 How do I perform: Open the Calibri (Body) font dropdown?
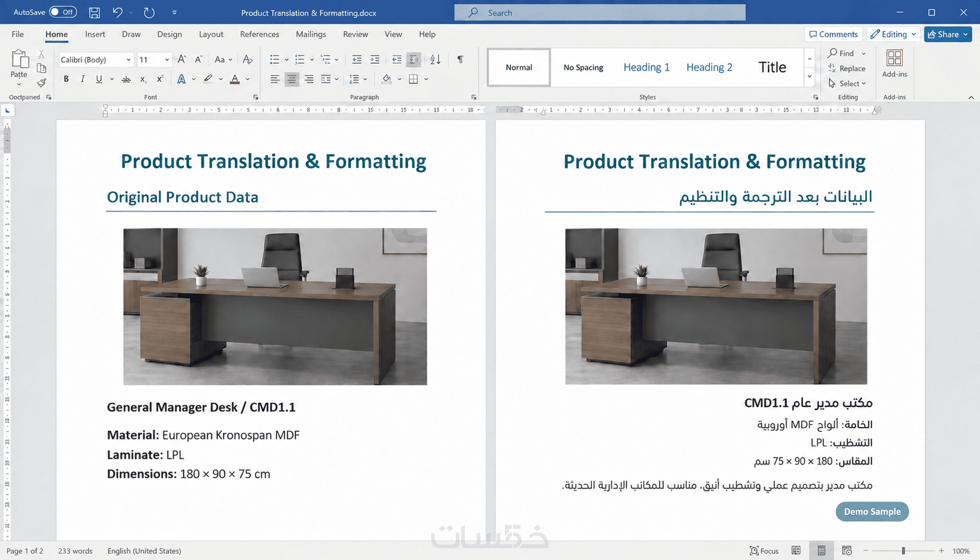(x=96, y=60)
